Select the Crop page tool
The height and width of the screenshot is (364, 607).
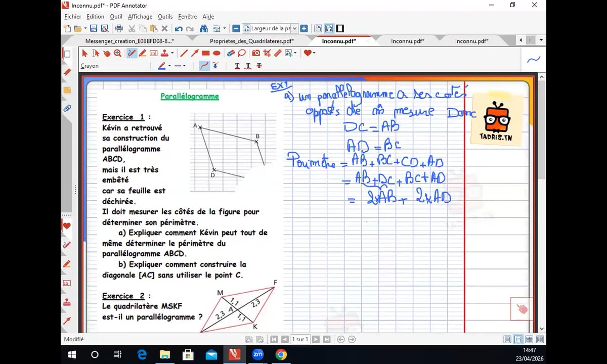267,53
